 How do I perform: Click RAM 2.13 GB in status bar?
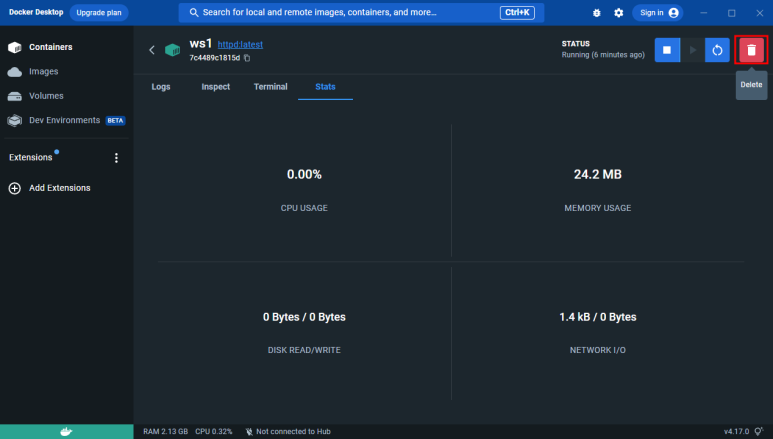(x=166, y=432)
